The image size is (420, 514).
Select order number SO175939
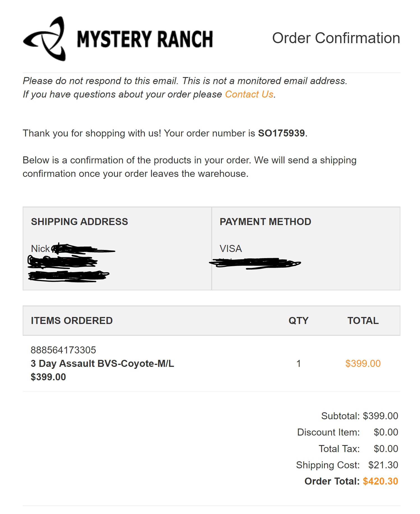(281, 133)
